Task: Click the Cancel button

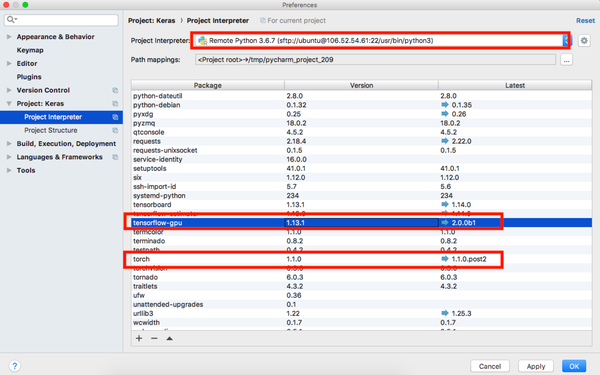Action: [x=490, y=366]
